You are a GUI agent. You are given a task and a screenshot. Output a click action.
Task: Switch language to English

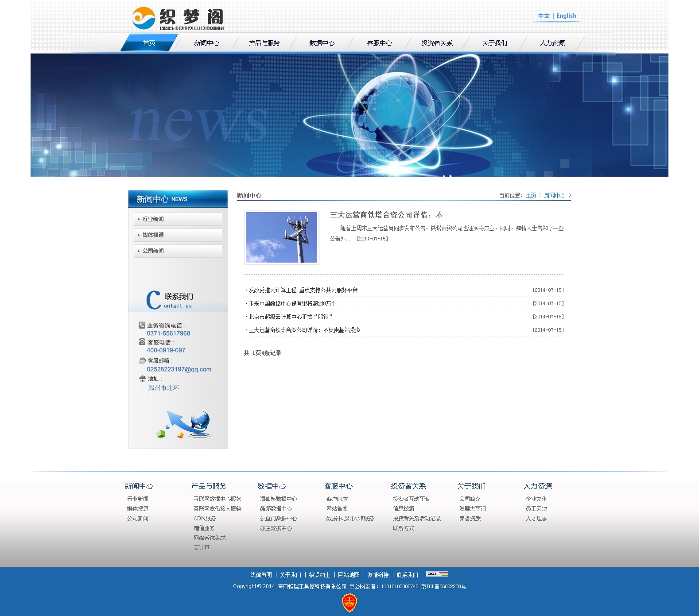coord(566,16)
